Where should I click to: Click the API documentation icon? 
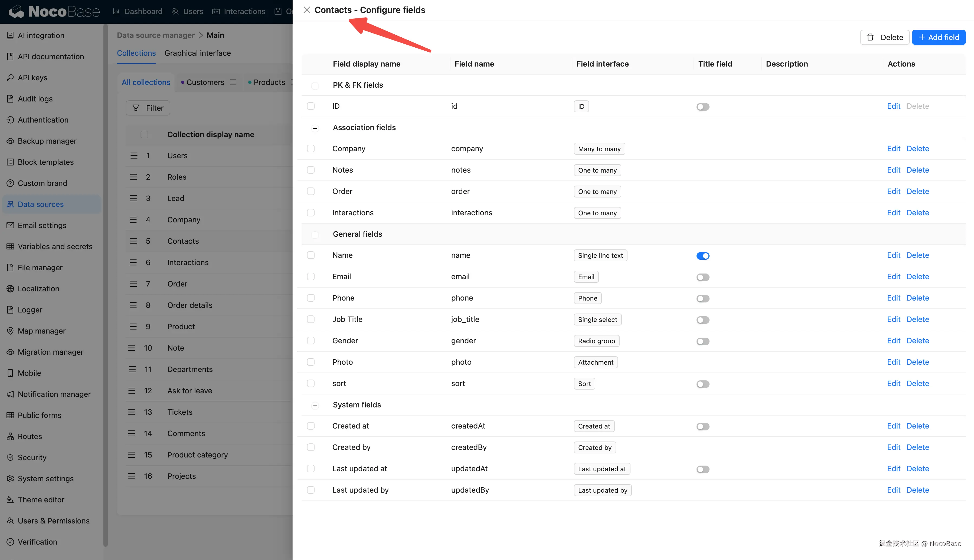pos(10,57)
